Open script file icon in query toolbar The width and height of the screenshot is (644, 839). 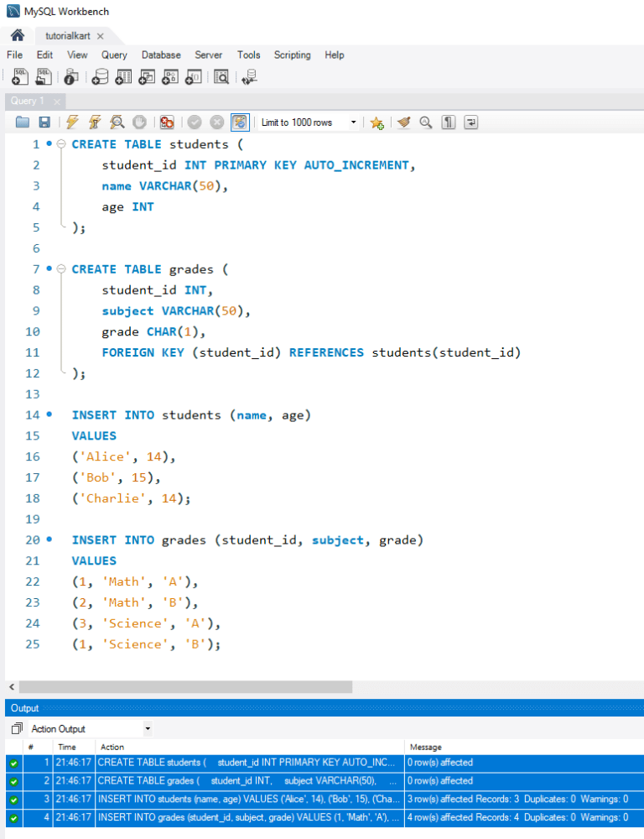pos(23,122)
